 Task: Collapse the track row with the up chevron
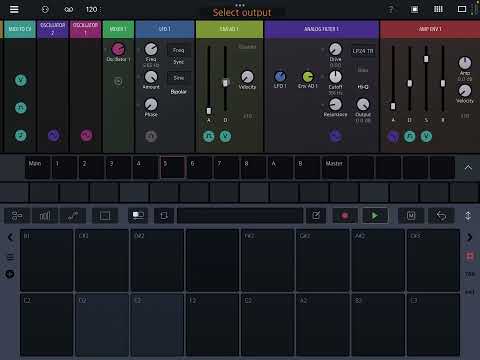click(468, 167)
